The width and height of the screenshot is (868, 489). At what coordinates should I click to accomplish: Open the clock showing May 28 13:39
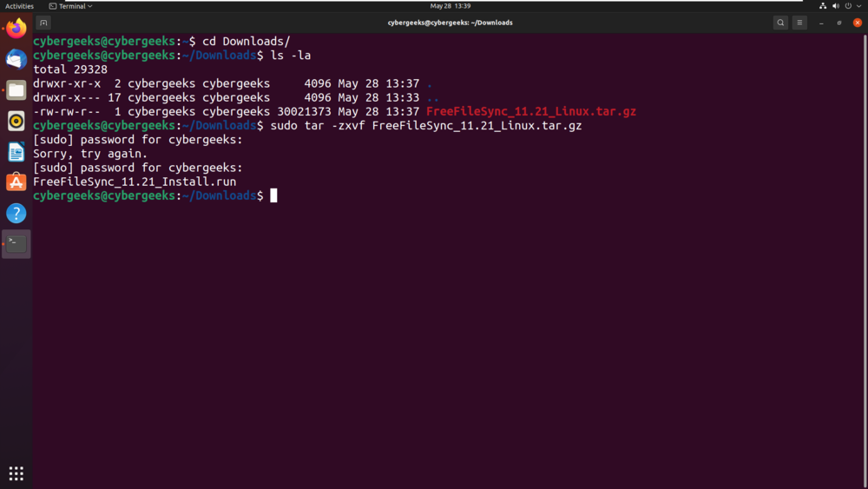450,6
